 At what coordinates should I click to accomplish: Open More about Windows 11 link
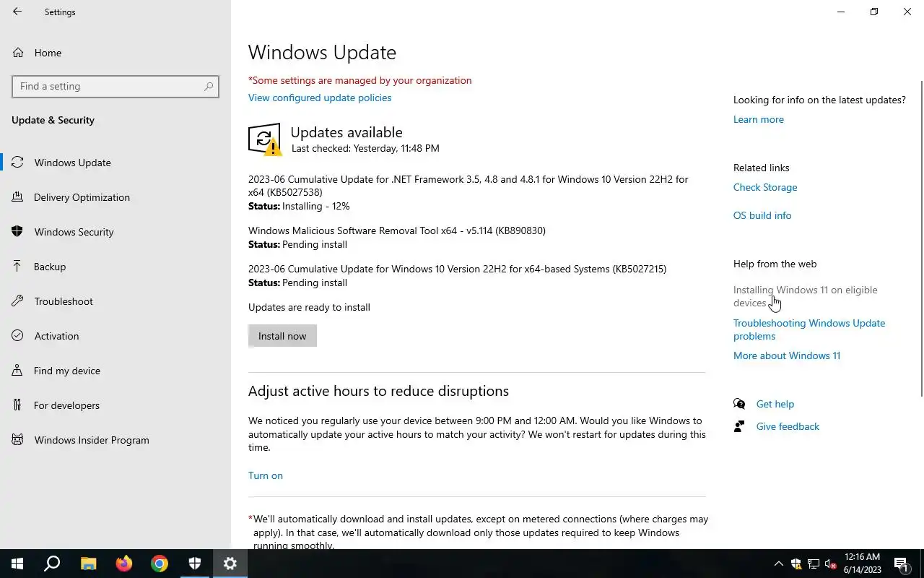click(x=787, y=355)
